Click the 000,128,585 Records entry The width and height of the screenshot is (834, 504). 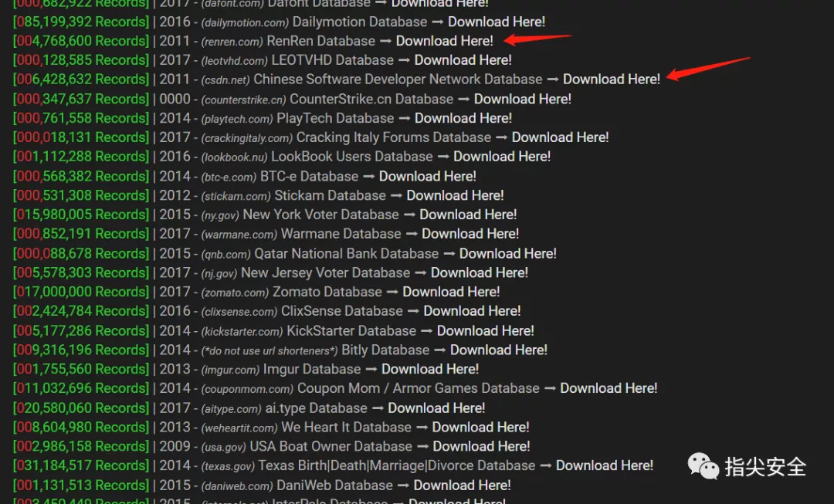coord(81,60)
